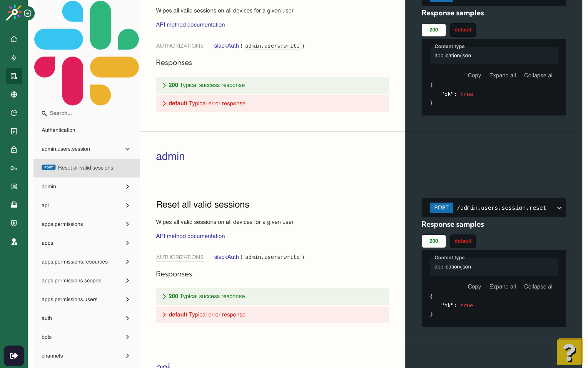Open the pie chart analytics icon
The image size is (588, 368).
click(x=14, y=113)
